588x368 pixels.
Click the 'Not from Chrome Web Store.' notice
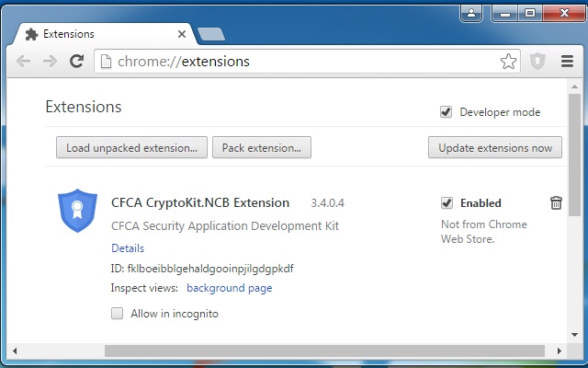point(484,231)
